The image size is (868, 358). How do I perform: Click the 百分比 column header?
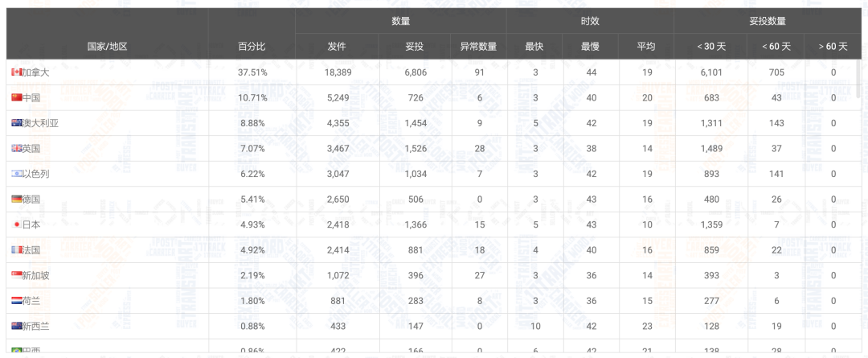tap(252, 47)
